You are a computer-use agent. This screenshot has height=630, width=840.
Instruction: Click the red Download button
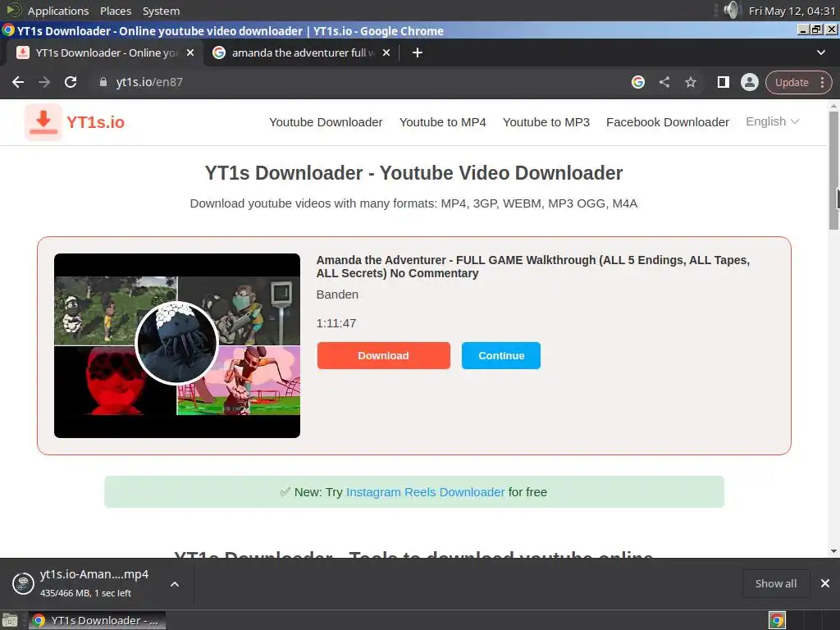[x=384, y=356]
